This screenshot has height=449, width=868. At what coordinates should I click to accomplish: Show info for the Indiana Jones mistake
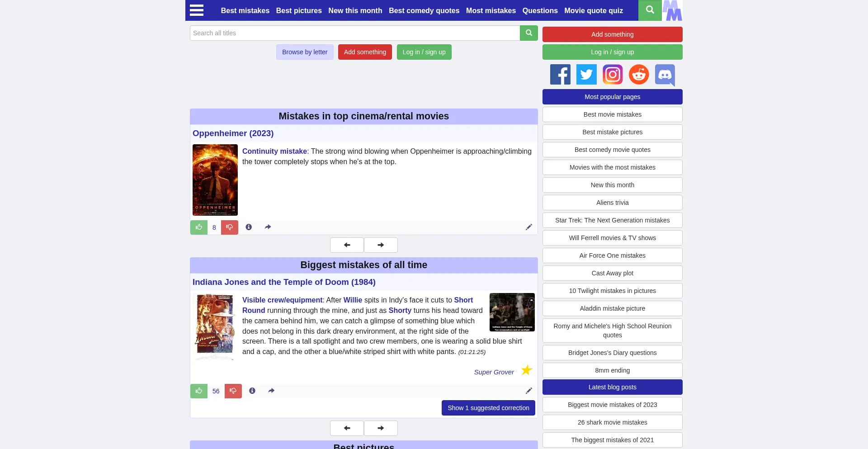(252, 391)
